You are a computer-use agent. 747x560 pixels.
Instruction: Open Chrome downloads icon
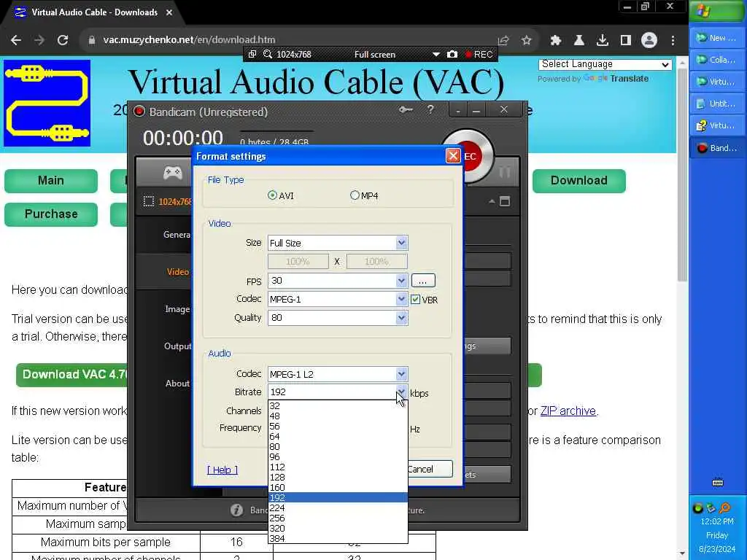pos(602,41)
